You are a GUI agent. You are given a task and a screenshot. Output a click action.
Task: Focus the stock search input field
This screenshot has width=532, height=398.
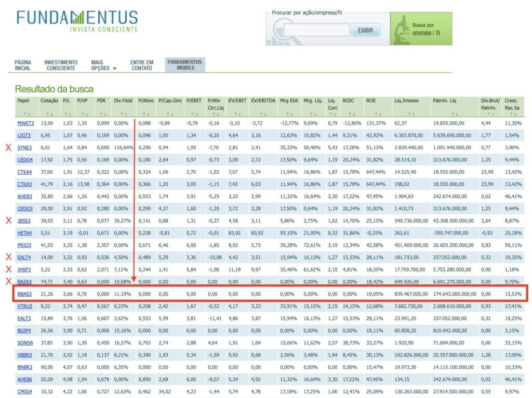pos(310,30)
